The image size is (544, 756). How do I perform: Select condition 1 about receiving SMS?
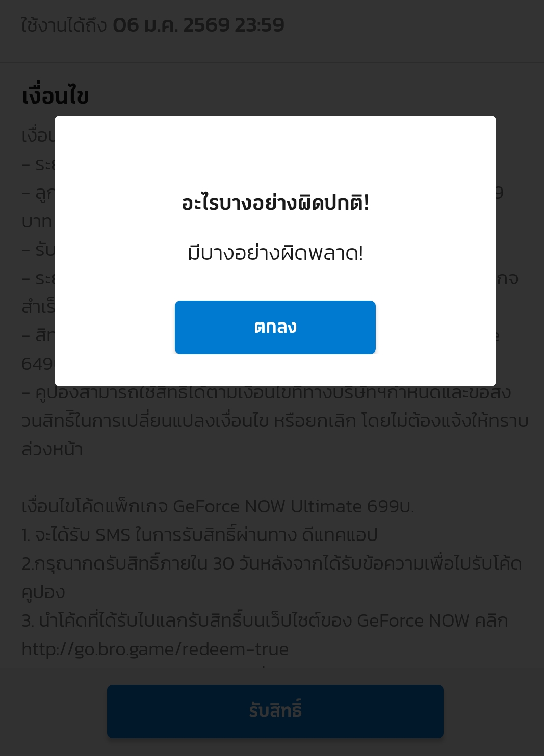pyautogui.click(x=199, y=535)
